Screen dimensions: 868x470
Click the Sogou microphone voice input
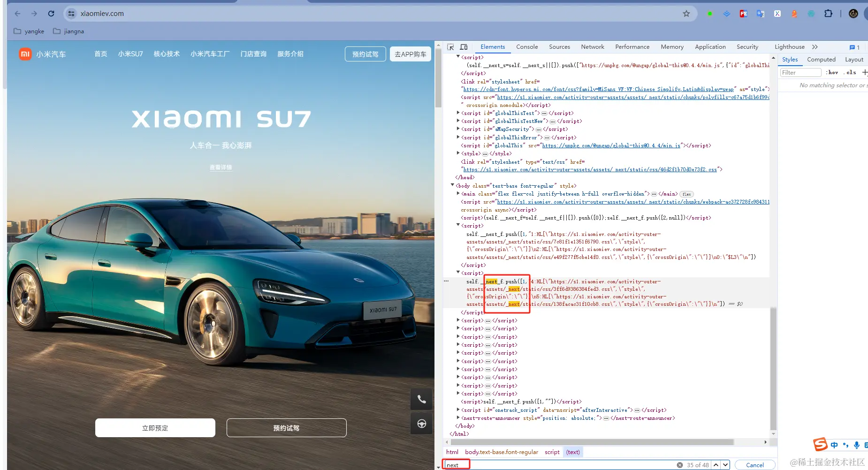(x=856, y=445)
